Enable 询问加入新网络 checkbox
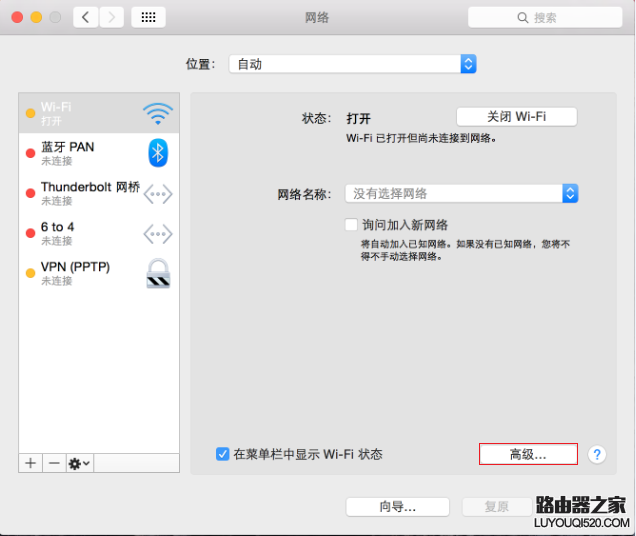The height and width of the screenshot is (536, 636). (351, 224)
